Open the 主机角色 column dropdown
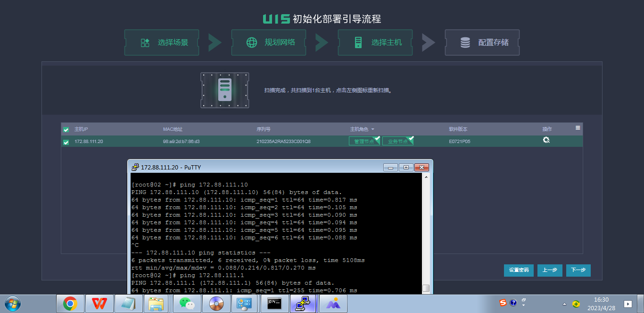This screenshot has height=313, width=644. tap(372, 129)
